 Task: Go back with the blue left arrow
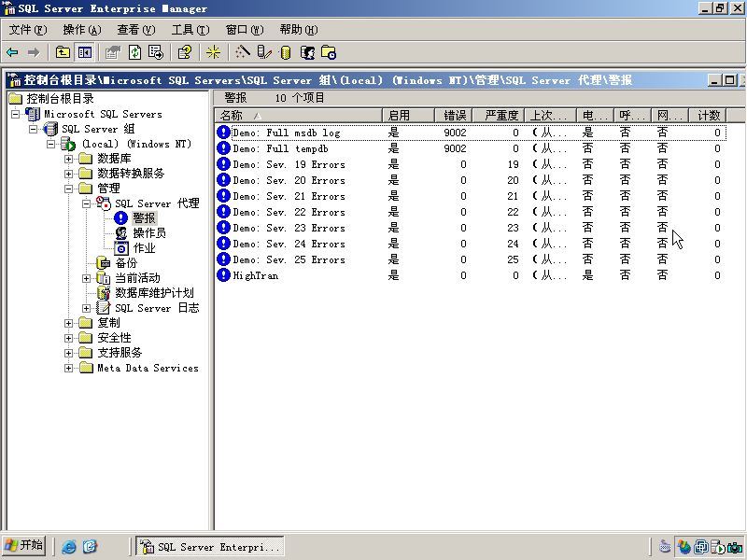(12, 52)
